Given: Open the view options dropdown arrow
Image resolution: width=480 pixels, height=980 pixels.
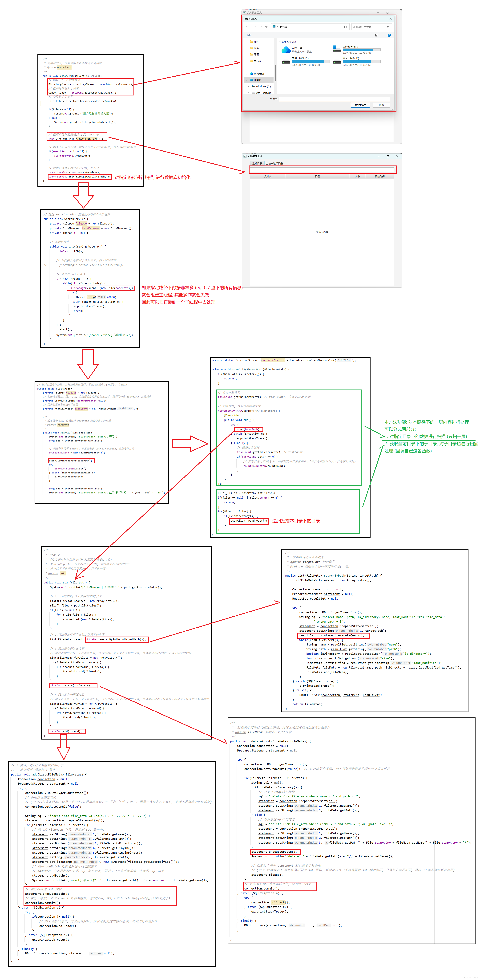Looking at the screenshot, I should pos(381,35).
